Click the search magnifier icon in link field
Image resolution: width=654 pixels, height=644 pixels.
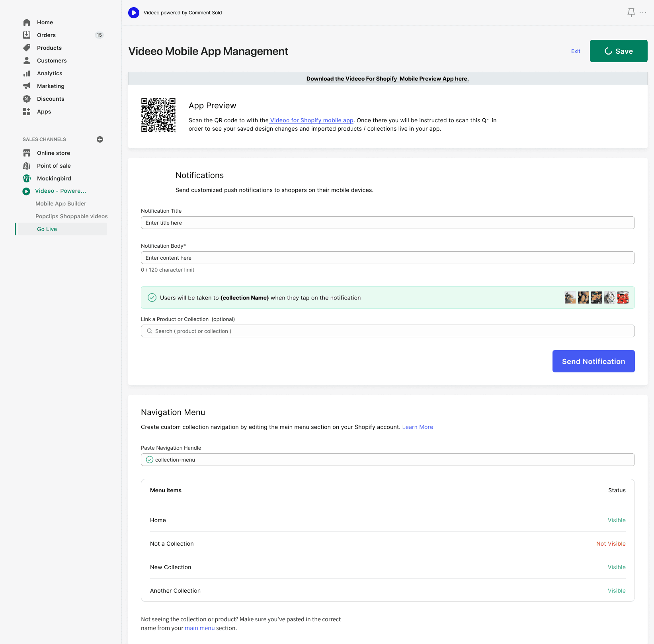(150, 331)
